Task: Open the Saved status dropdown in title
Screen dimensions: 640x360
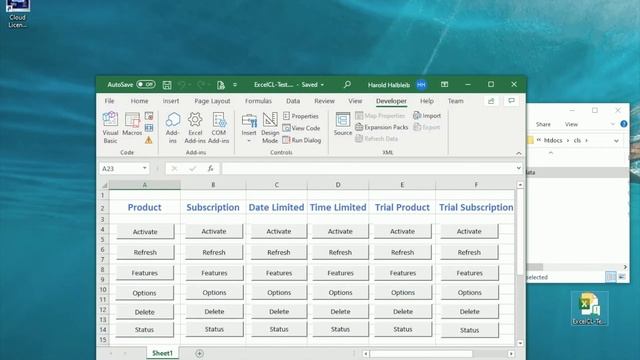Action: 313,85
